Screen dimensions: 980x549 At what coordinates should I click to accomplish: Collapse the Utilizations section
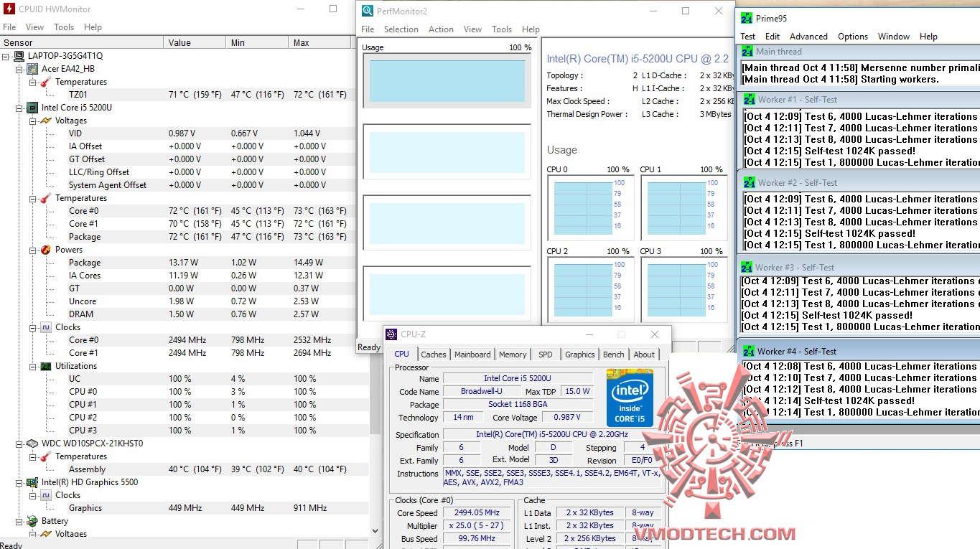coord(32,366)
